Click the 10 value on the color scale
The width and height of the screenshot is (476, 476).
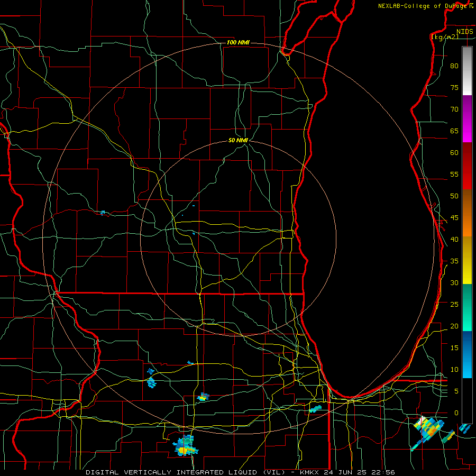pyautogui.click(x=454, y=370)
